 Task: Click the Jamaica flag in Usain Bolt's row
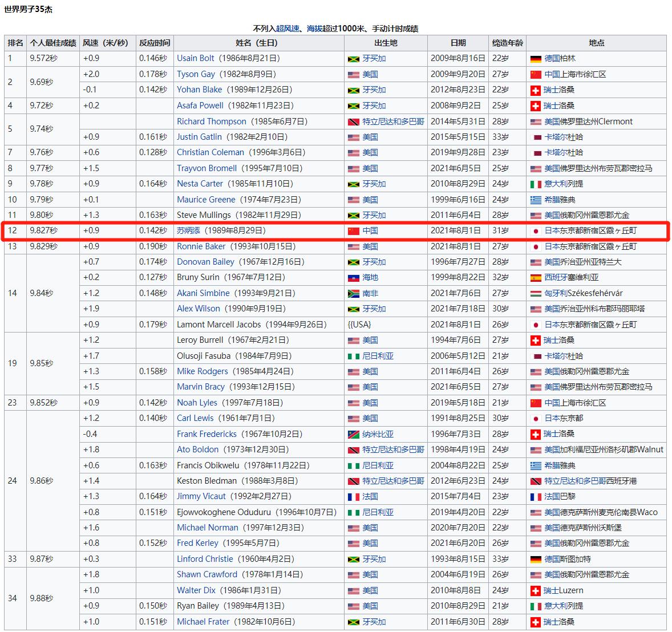[x=353, y=59]
